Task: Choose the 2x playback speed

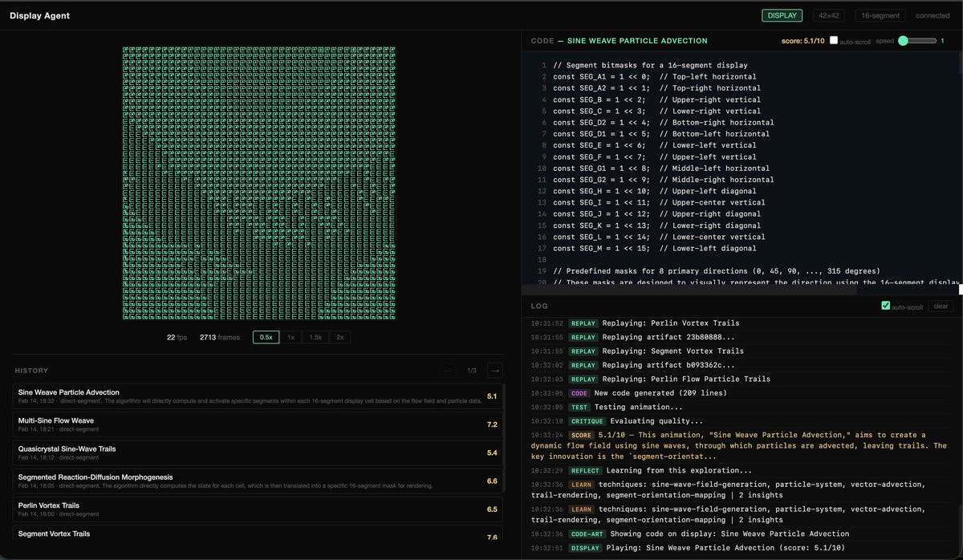Action: [x=340, y=338]
